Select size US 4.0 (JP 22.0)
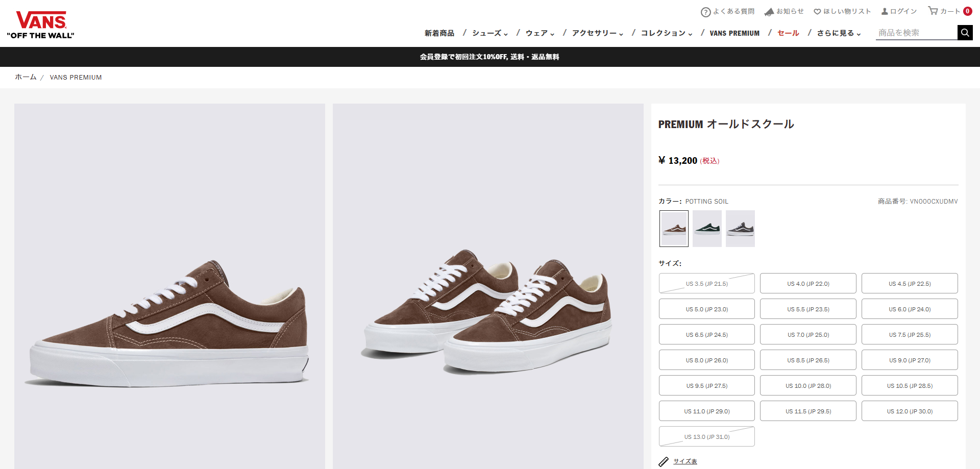The image size is (980, 469). [x=808, y=283]
